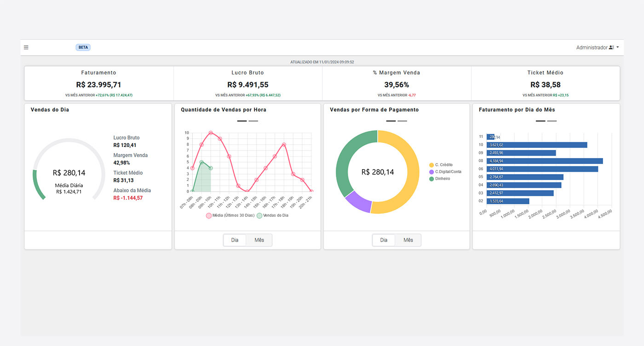This screenshot has height=346, width=644.
Task: Select second slide indicator in Faturamento por Dia
Action: (x=552, y=121)
